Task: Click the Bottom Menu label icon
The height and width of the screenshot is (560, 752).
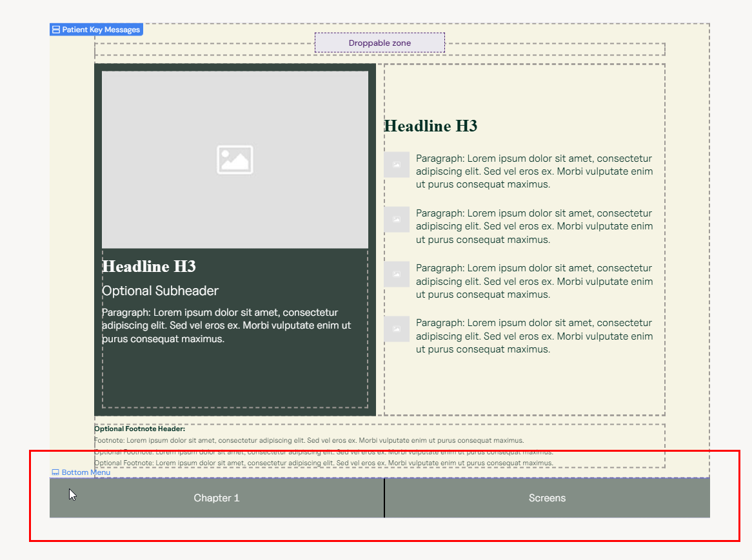Action: pyautogui.click(x=55, y=472)
